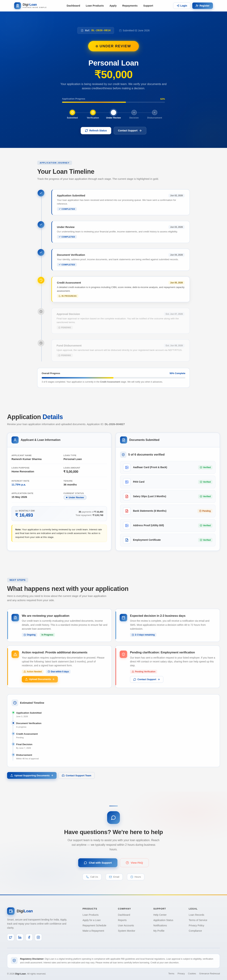The image size is (227, 980).
Task: Click View FAQ button
Action: pos(134,863)
